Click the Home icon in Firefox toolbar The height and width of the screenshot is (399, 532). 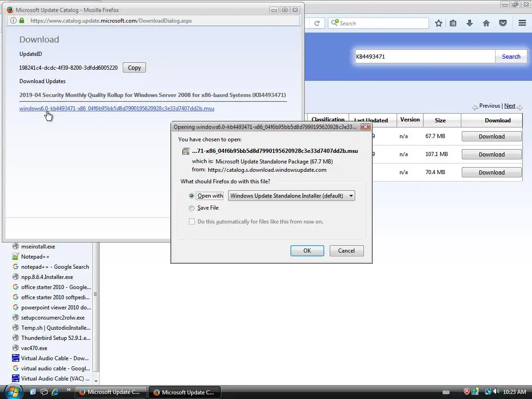point(486,23)
